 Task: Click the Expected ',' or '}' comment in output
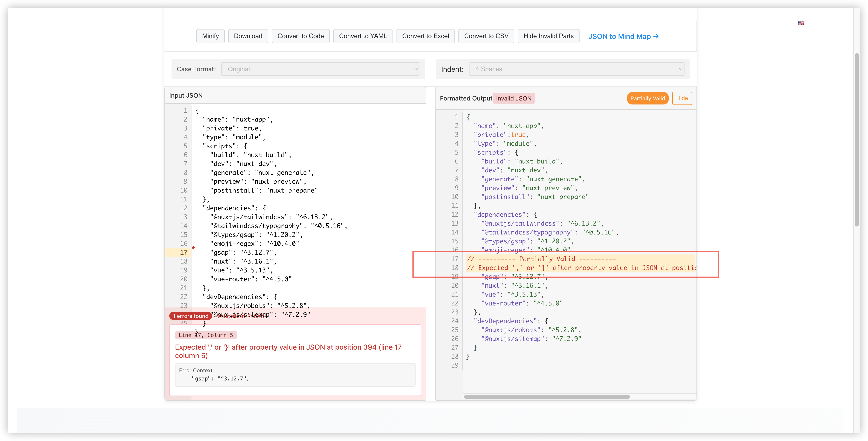[x=581, y=268]
